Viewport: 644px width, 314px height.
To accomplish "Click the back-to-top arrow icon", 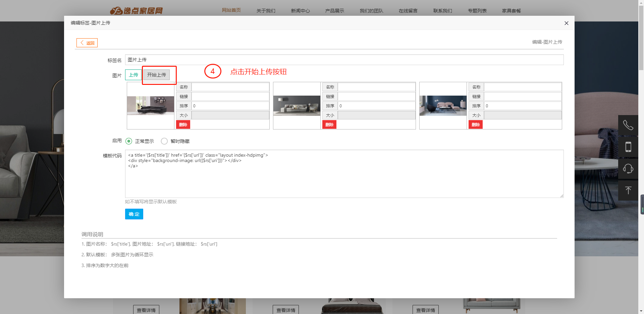I will pyautogui.click(x=628, y=190).
